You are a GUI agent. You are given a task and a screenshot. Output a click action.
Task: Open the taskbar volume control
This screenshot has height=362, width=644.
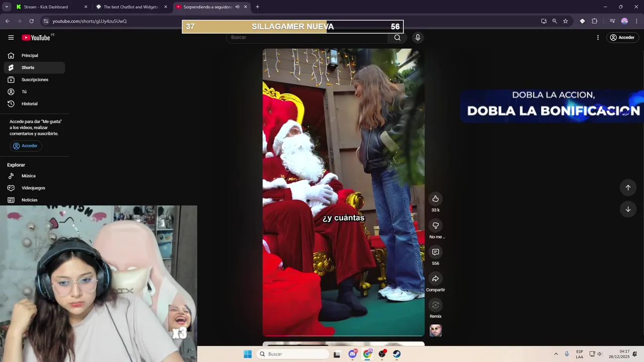click(x=600, y=354)
